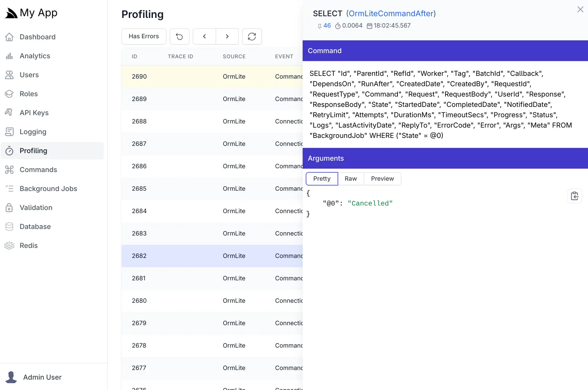Switch to the Raw arguments tab

(351, 179)
